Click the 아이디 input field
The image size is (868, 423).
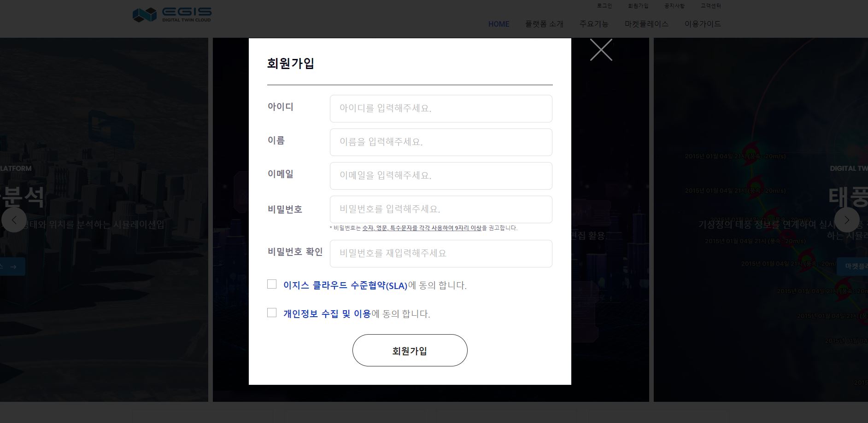tap(441, 109)
